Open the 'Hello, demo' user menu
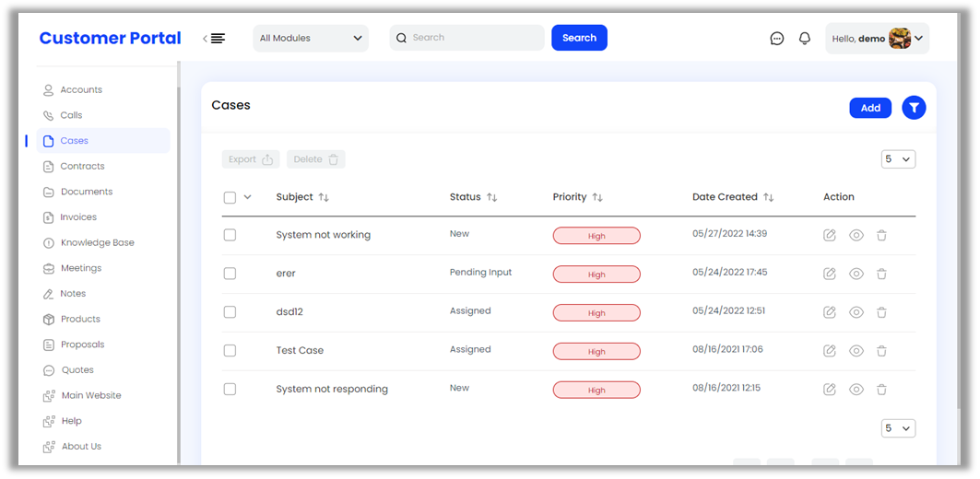The height and width of the screenshot is (479, 980). coord(877,39)
